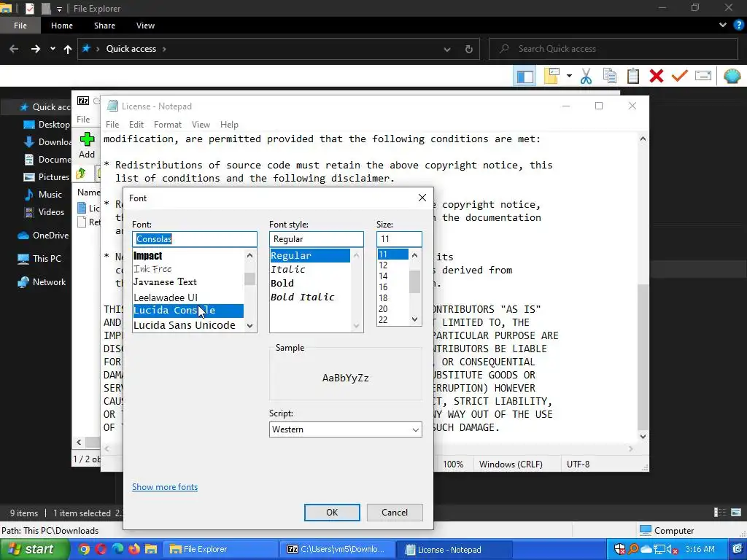Click the Forward arrow in File Explorer
747x560 pixels.
[36, 49]
